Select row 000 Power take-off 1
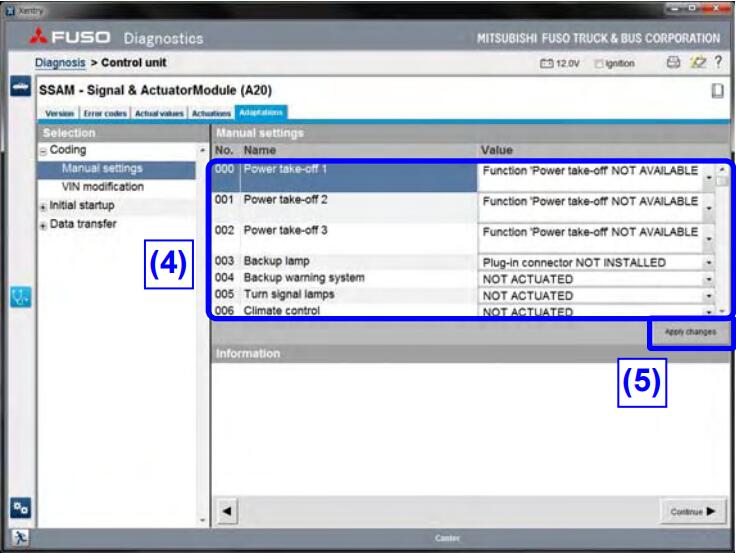This screenshot has width=736, height=553. (x=344, y=177)
